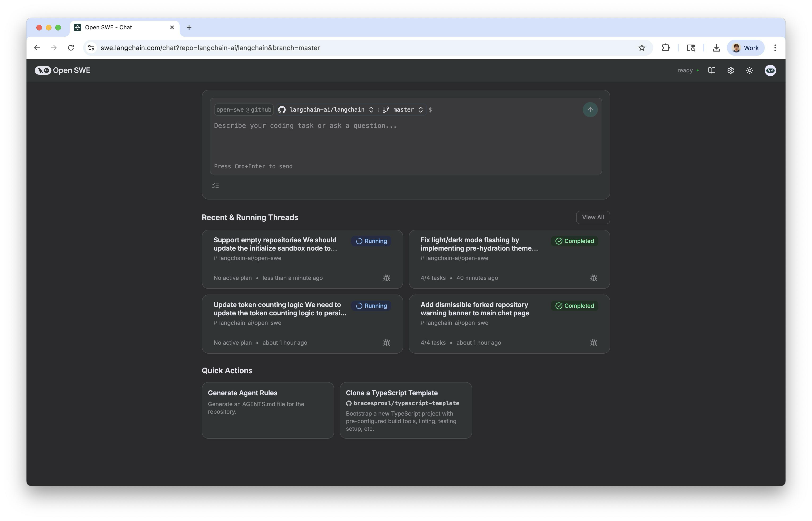Open the Update token counting logic thread
Image resolution: width=812 pixels, height=521 pixels.
(x=302, y=324)
